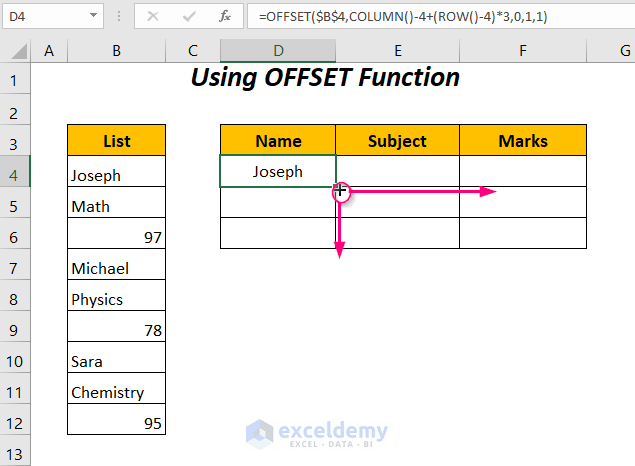Image resolution: width=635 pixels, height=466 pixels.
Task: Click the Name header cell
Action: click(x=278, y=141)
